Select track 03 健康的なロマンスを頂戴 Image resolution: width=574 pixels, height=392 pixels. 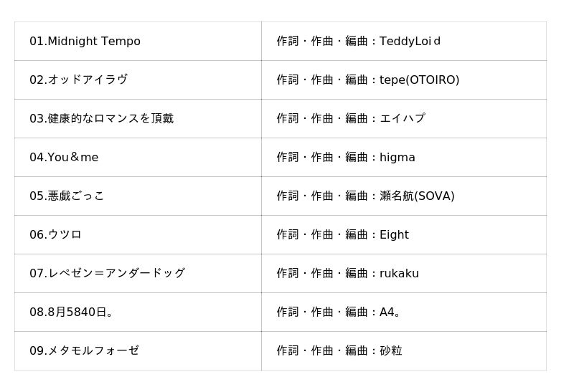pos(101,119)
